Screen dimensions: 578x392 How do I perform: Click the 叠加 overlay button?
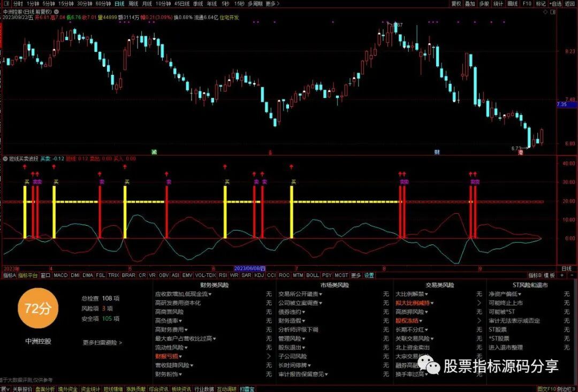pyautogui.click(x=470, y=4)
